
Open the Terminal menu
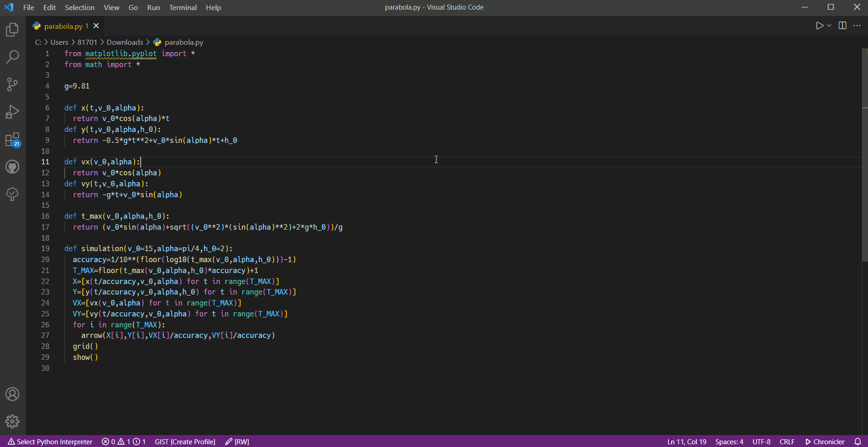point(183,7)
